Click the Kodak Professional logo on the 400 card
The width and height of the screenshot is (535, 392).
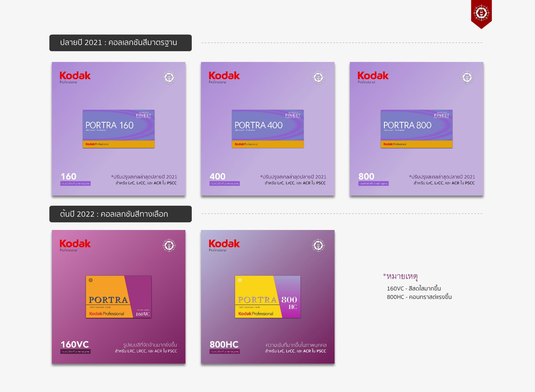coord(224,78)
